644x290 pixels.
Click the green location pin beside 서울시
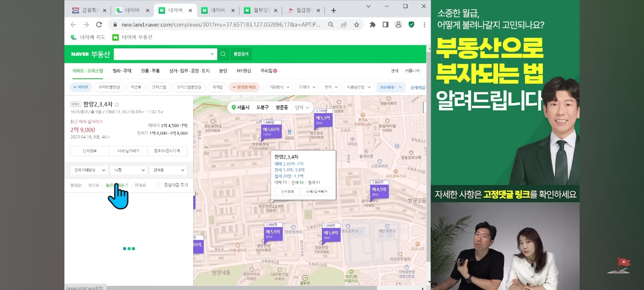pos(233,107)
